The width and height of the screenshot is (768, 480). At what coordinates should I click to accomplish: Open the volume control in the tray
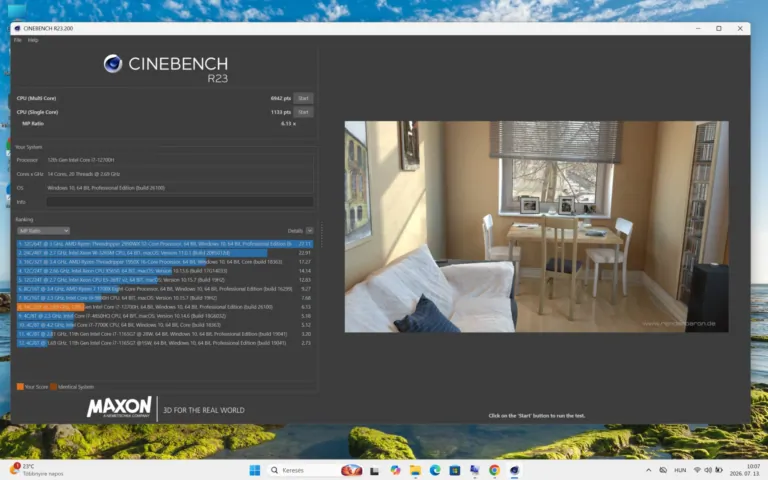tap(708, 470)
